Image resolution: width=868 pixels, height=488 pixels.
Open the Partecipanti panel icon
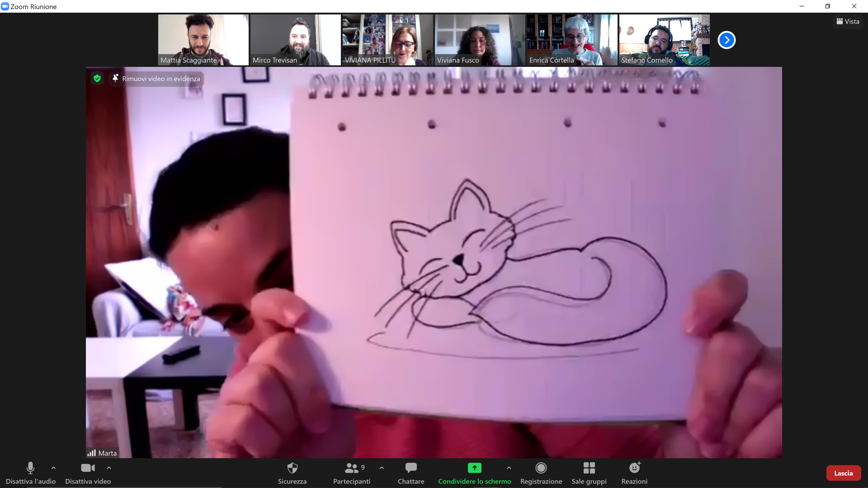click(x=351, y=468)
